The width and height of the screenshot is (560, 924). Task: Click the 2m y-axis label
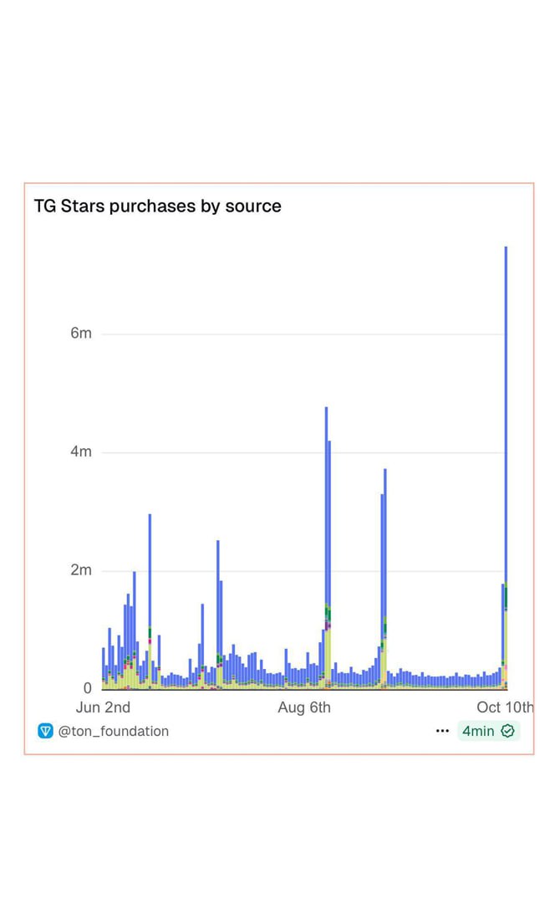[x=81, y=570]
